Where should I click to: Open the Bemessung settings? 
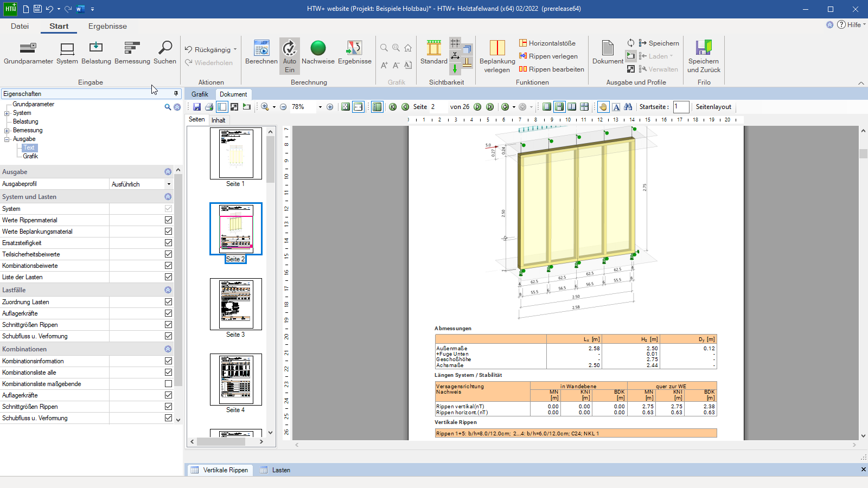click(132, 53)
